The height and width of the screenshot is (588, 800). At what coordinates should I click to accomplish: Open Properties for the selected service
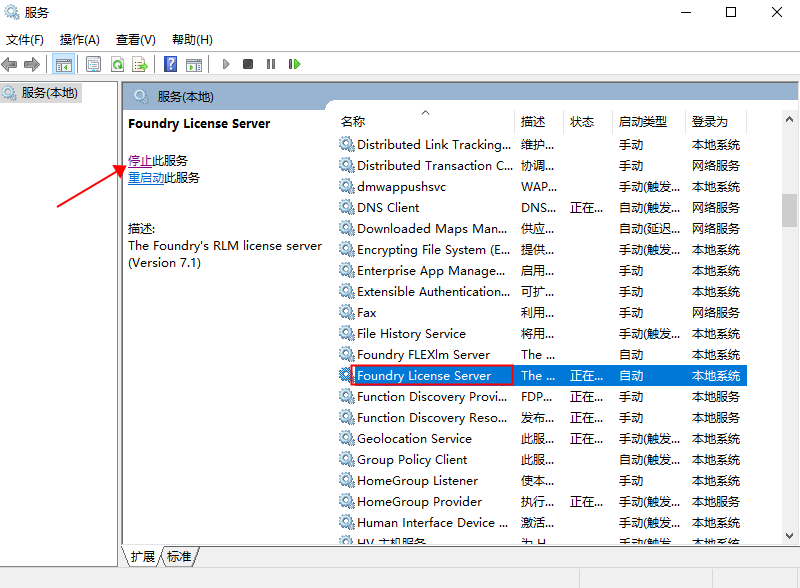92,63
